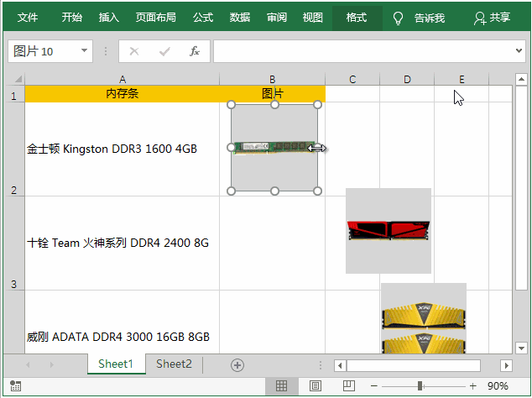Click the previous sheet navigation arrow
The width and height of the screenshot is (532, 398).
(28, 365)
